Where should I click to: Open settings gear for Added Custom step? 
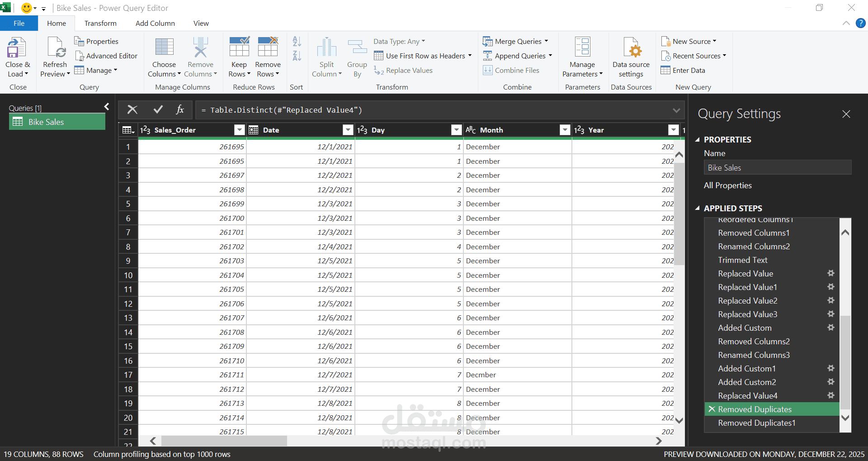831,328
